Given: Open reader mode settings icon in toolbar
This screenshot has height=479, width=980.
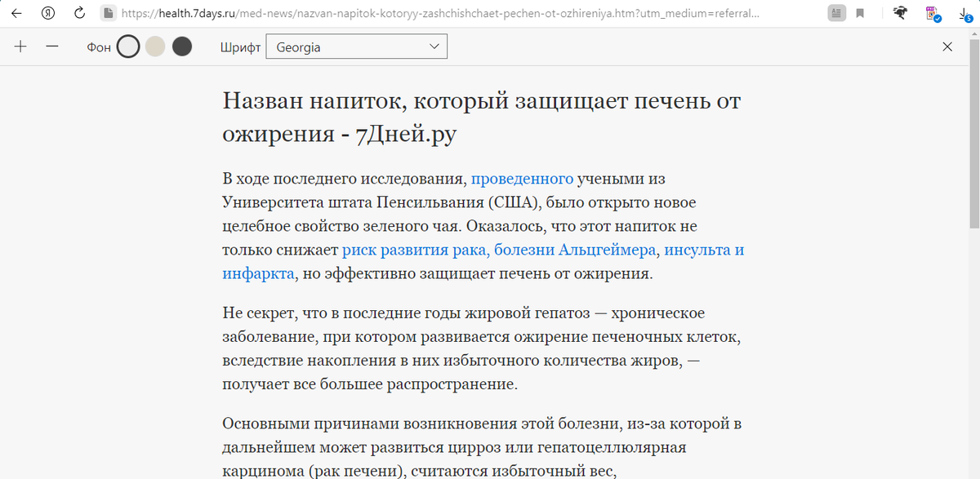Looking at the screenshot, I should click(x=835, y=13).
